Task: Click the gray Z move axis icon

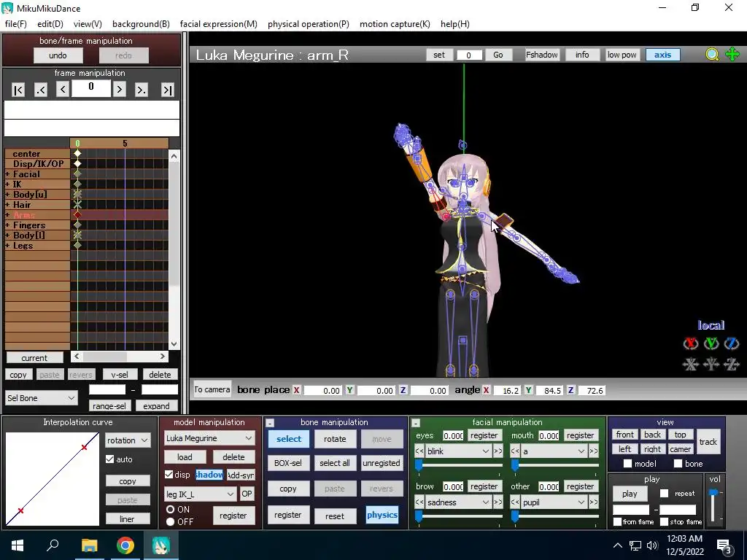Action: [x=732, y=365]
